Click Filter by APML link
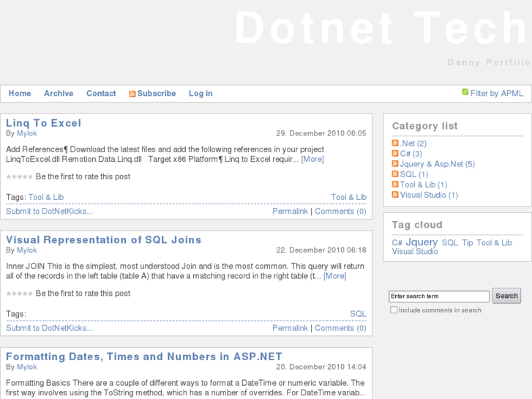The width and height of the screenshot is (532, 399). (x=497, y=94)
